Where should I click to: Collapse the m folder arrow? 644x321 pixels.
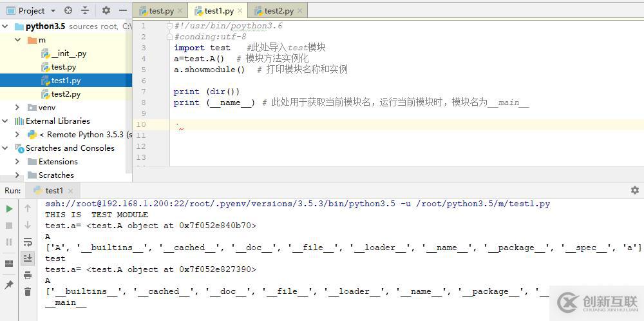pyautogui.click(x=17, y=40)
